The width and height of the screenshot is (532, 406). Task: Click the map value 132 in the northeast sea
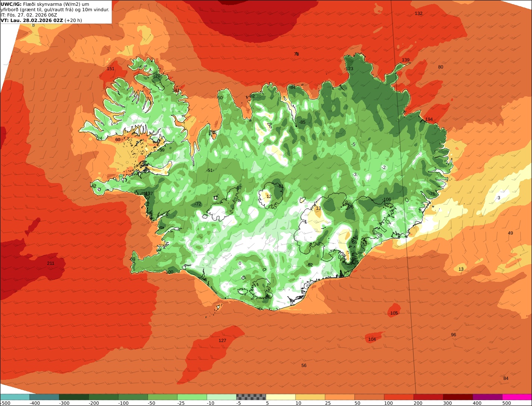419,14
